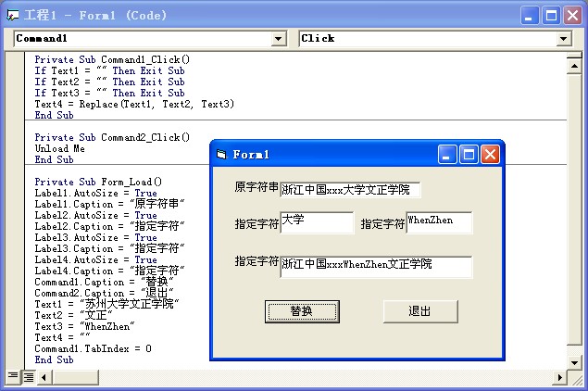Click the text box containing WhenZhen
Viewport: 588px width, 391px height.
click(439, 222)
